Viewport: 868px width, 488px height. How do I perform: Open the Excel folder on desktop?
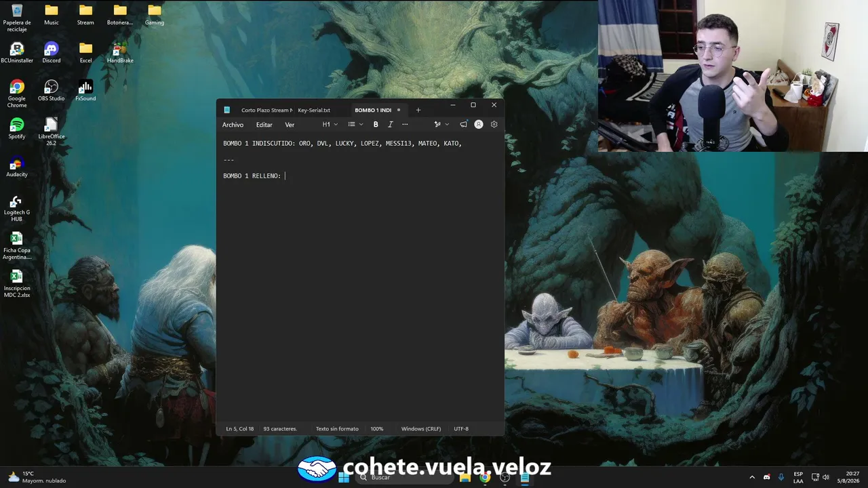85,53
